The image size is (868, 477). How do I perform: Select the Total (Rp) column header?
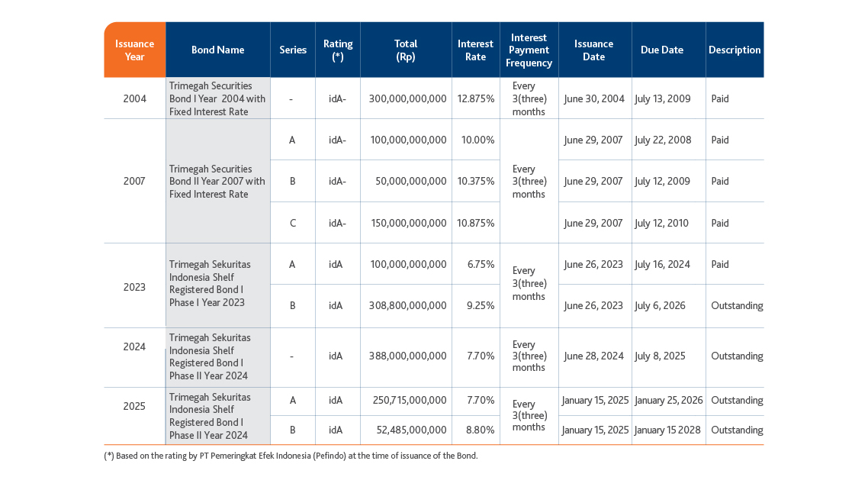(x=406, y=50)
